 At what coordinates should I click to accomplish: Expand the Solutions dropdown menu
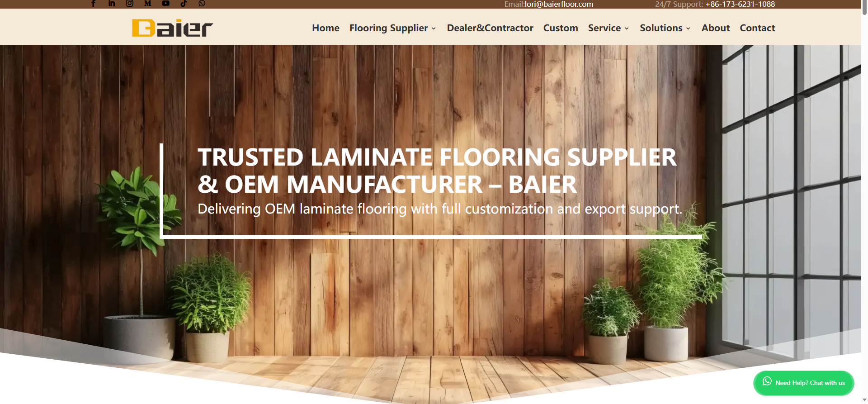(x=665, y=28)
